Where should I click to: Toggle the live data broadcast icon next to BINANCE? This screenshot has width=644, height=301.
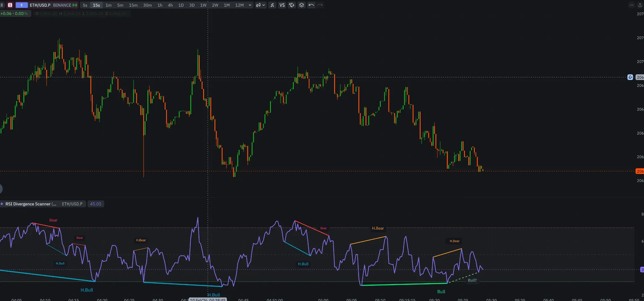click(x=75, y=5)
